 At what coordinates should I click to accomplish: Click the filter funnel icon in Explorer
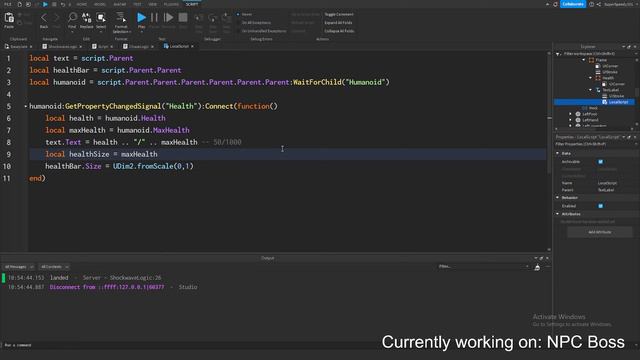coord(558,53)
